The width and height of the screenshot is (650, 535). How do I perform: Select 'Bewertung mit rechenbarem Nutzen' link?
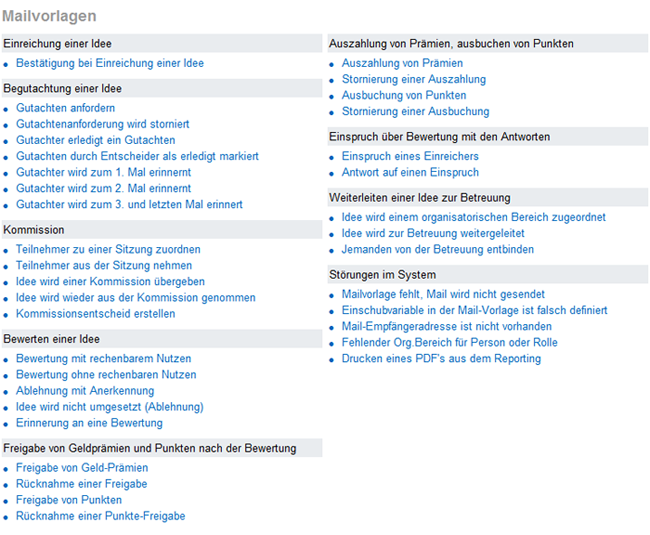click(104, 359)
